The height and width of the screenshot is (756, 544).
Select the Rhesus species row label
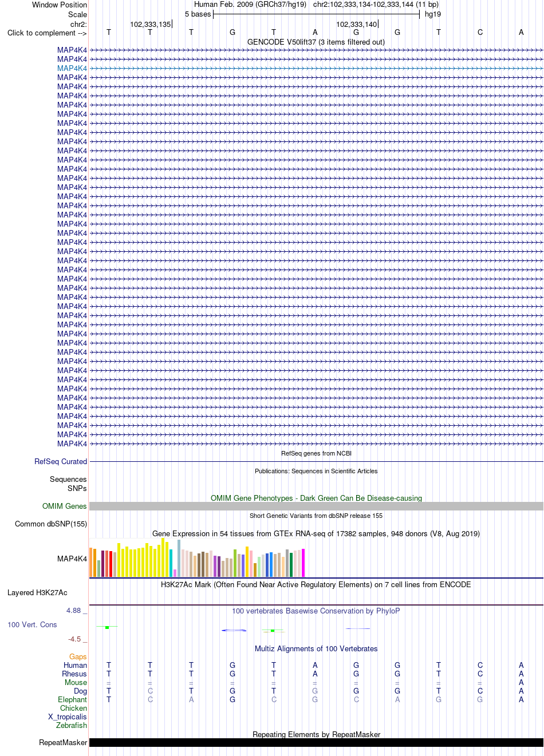(74, 674)
